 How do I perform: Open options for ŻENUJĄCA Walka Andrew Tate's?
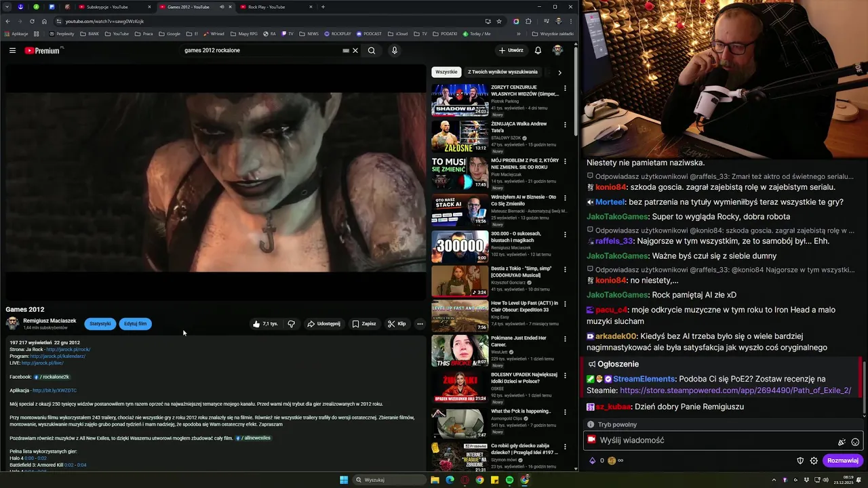click(565, 125)
